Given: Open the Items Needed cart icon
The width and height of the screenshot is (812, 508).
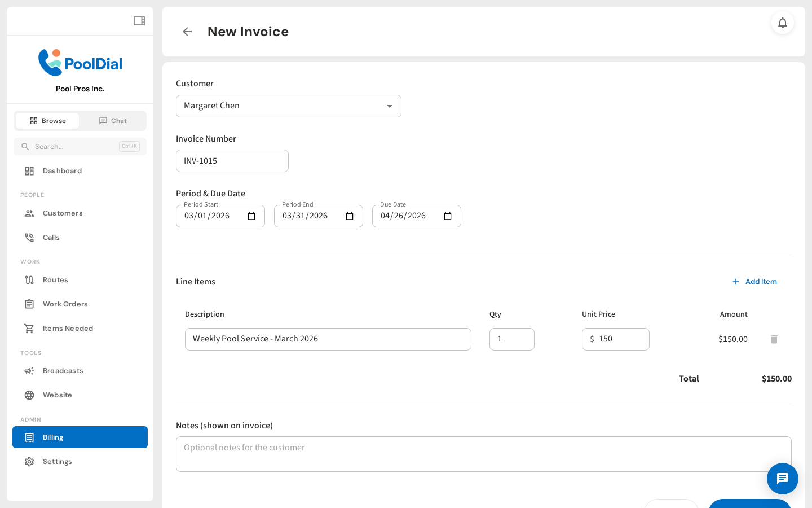Looking at the screenshot, I should tap(29, 328).
